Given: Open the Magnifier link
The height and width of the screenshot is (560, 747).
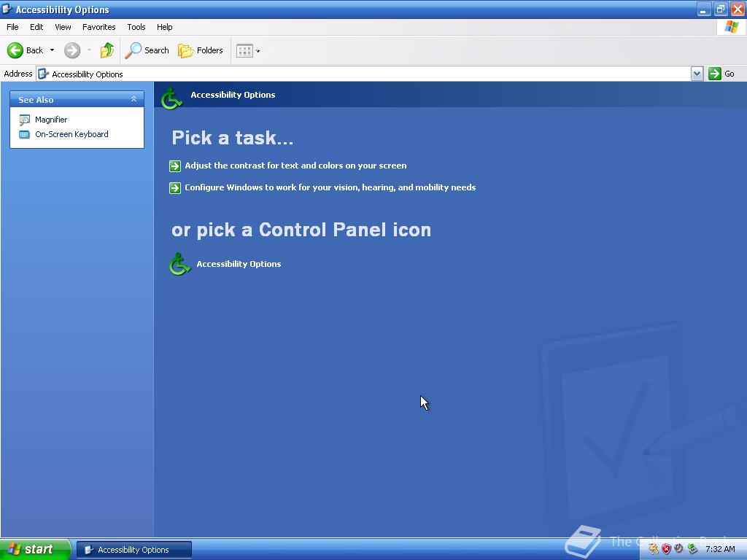Looking at the screenshot, I should (x=51, y=120).
